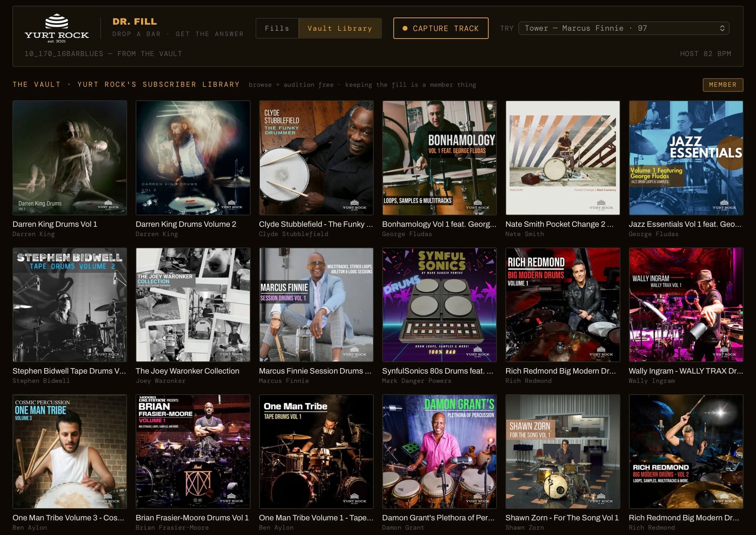
Task: Open Rich Redmond Big Modern Drums Volume 1 cover
Action: 563,305
